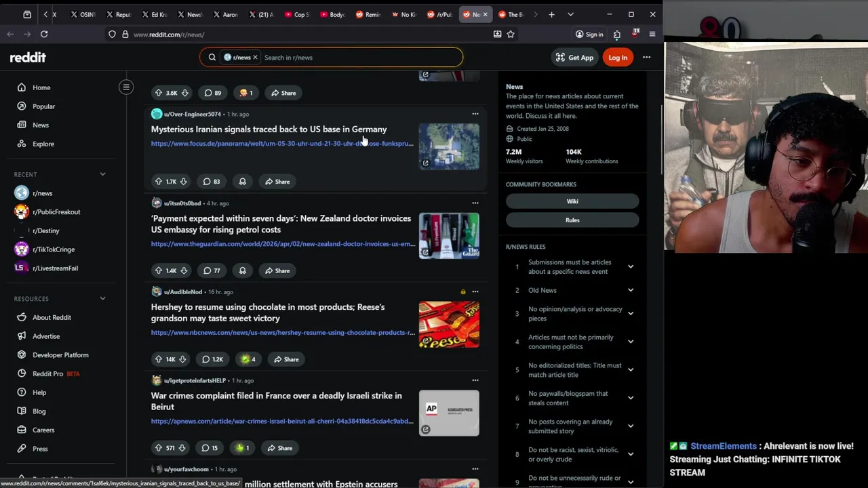Expand rule 7 already submitted story
Image resolution: width=868 pixels, height=488 pixels.
coord(630,426)
